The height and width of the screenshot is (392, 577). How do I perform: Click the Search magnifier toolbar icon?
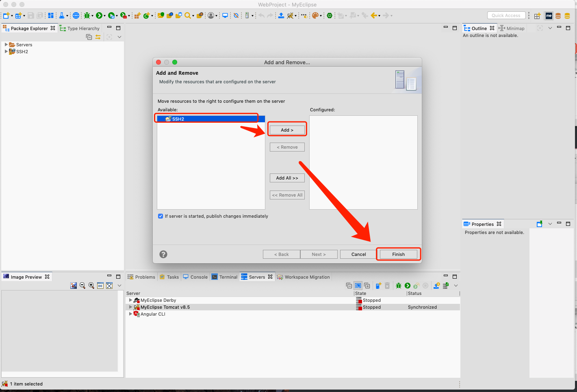click(187, 15)
